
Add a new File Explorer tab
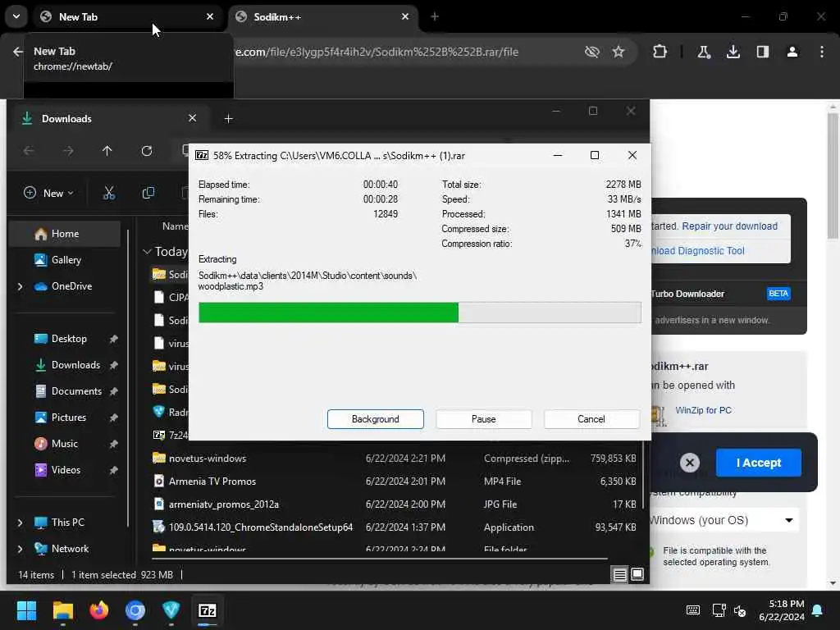[x=228, y=118]
